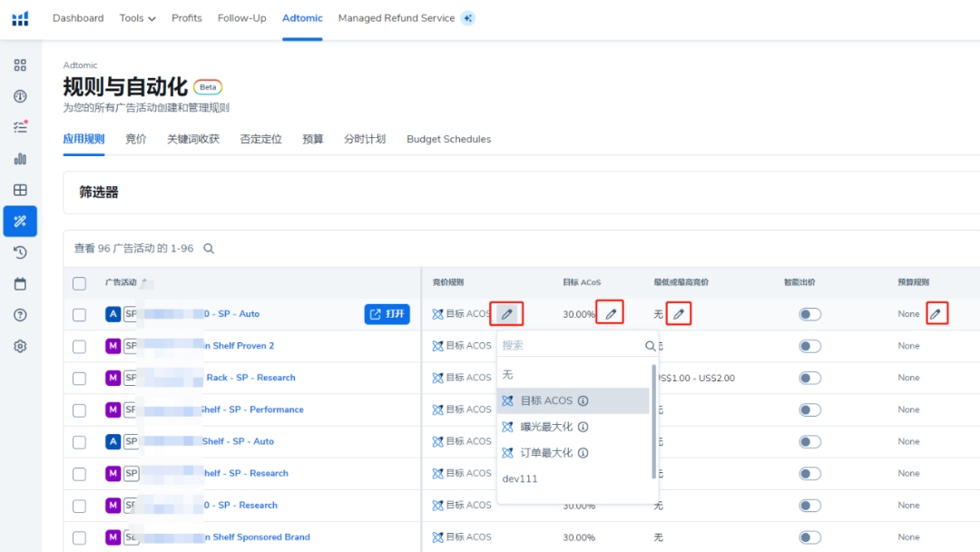
Task: Open the Shelf Proven 2 campaign link
Action: (240, 346)
